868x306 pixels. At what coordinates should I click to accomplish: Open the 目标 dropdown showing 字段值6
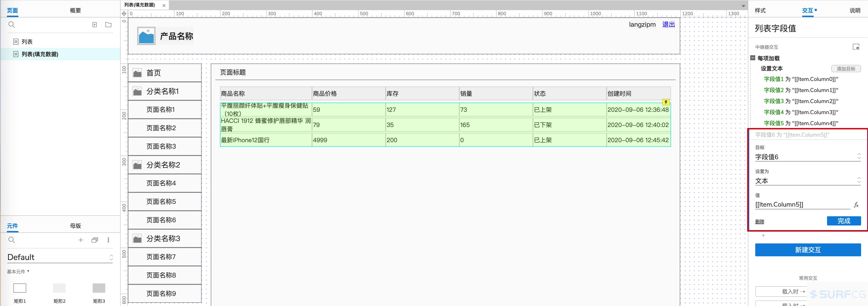click(x=808, y=157)
